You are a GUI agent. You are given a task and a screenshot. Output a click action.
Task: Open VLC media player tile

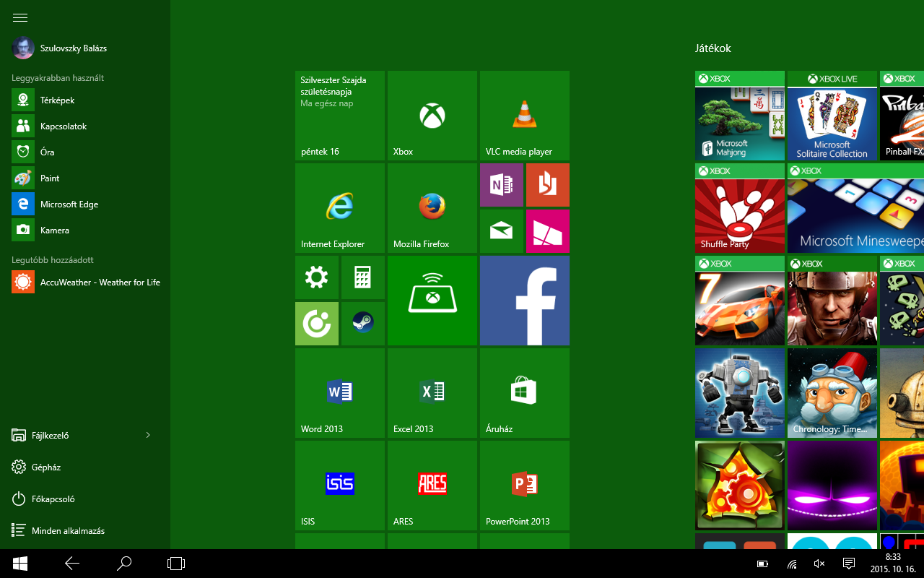coord(525,116)
